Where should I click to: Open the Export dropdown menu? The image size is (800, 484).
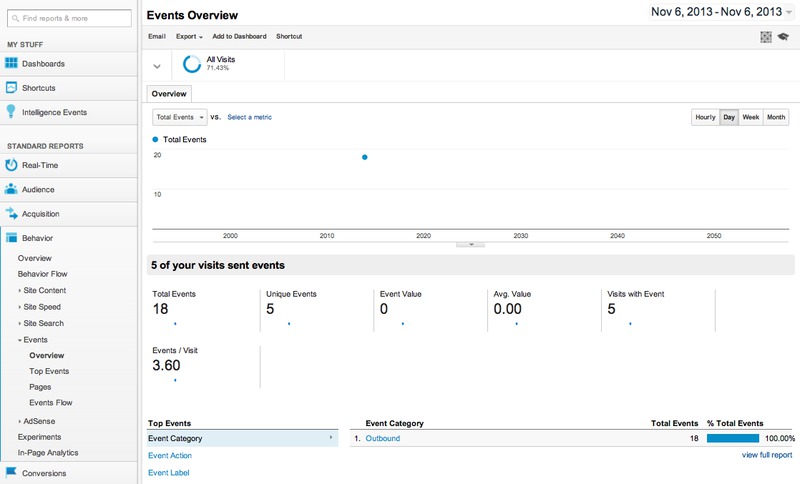(189, 37)
